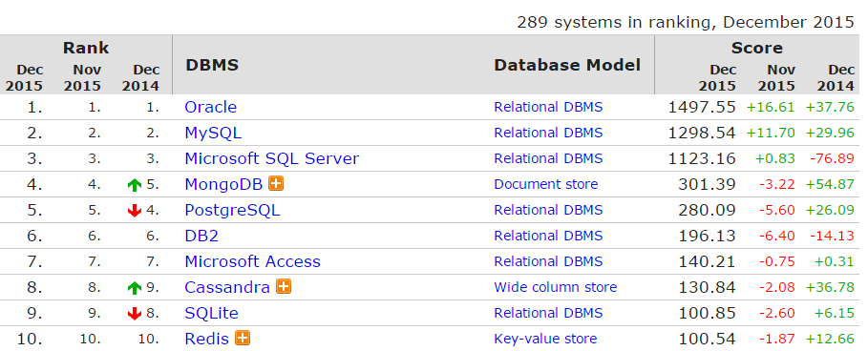Click the red down arrow beside PostgreSQL
The height and width of the screenshot is (351, 868).
tap(135, 211)
